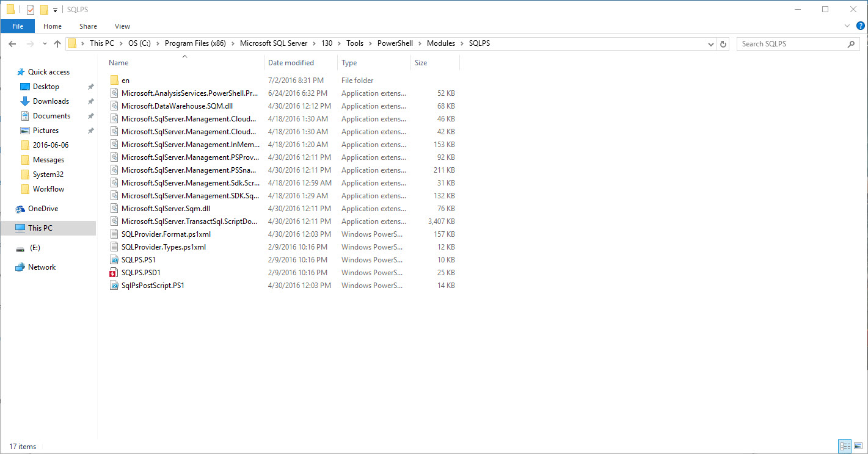Jump to 'PowerShell' breadcrumb in address bar
Viewport: 868px width, 454px height.
tap(395, 44)
